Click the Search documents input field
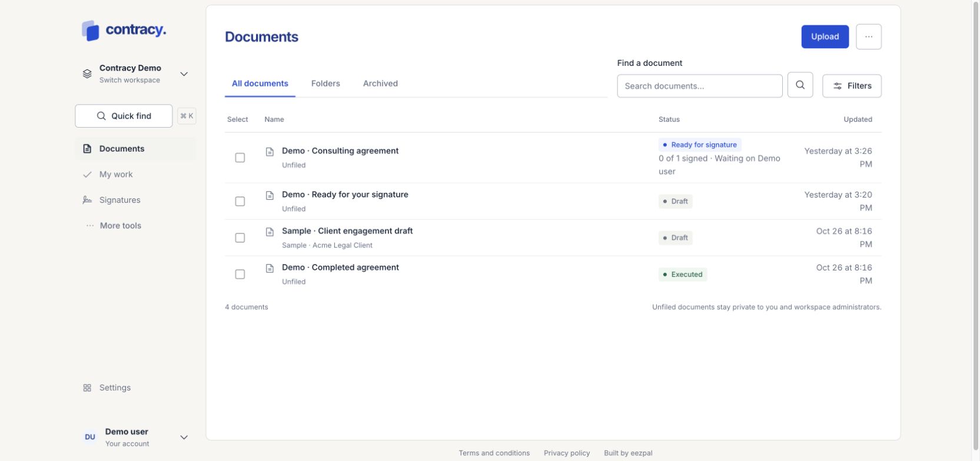The image size is (980, 461). click(x=700, y=86)
